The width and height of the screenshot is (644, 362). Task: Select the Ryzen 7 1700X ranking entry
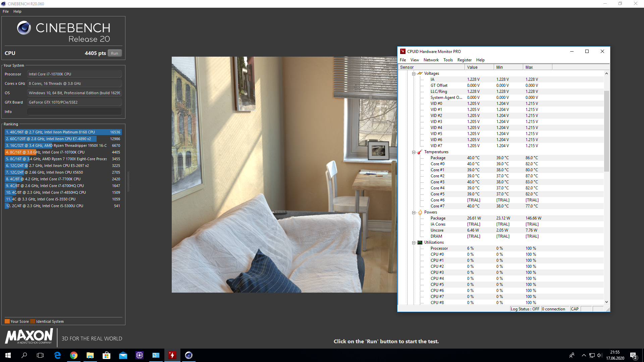(63, 159)
